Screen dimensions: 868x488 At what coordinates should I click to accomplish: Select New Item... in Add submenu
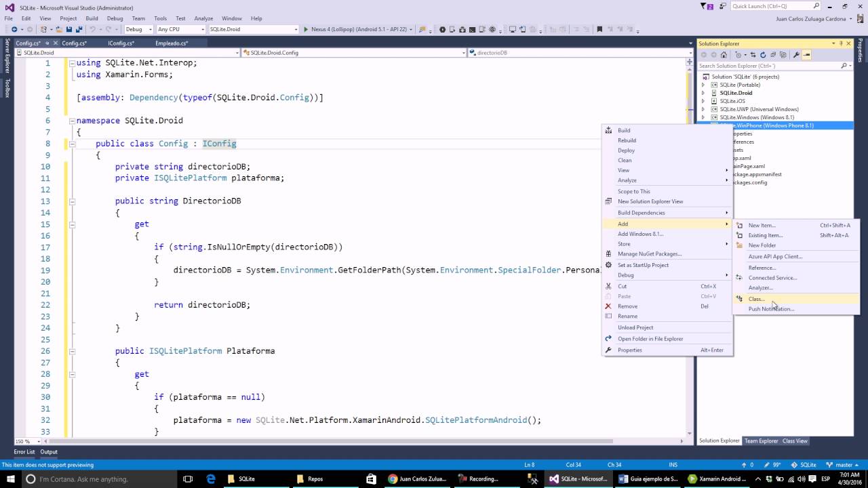coord(795,225)
